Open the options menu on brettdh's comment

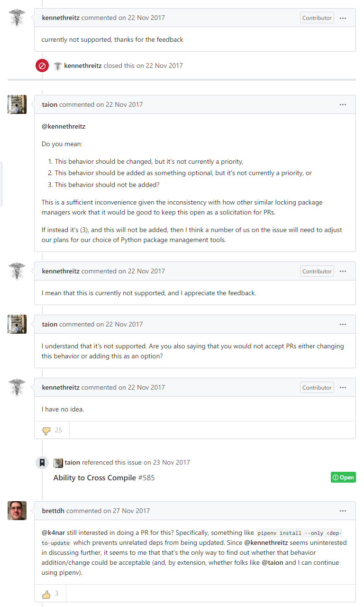tap(343, 511)
